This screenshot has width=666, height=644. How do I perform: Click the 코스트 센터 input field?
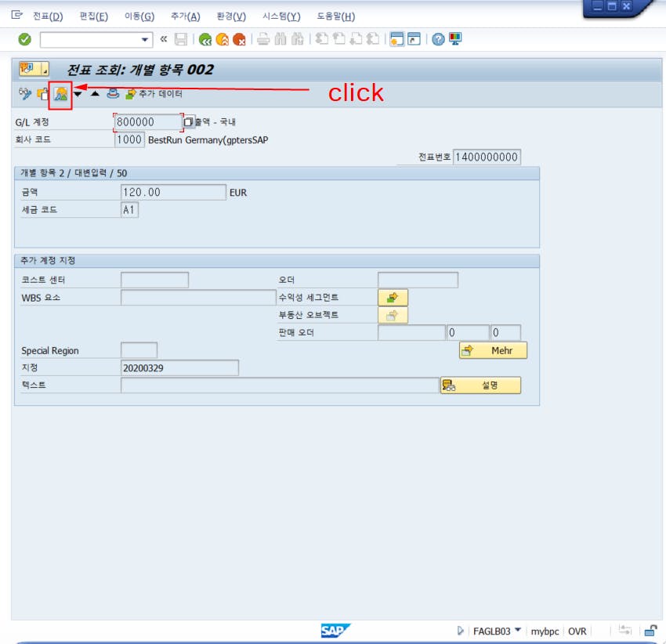pyautogui.click(x=154, y=280)
